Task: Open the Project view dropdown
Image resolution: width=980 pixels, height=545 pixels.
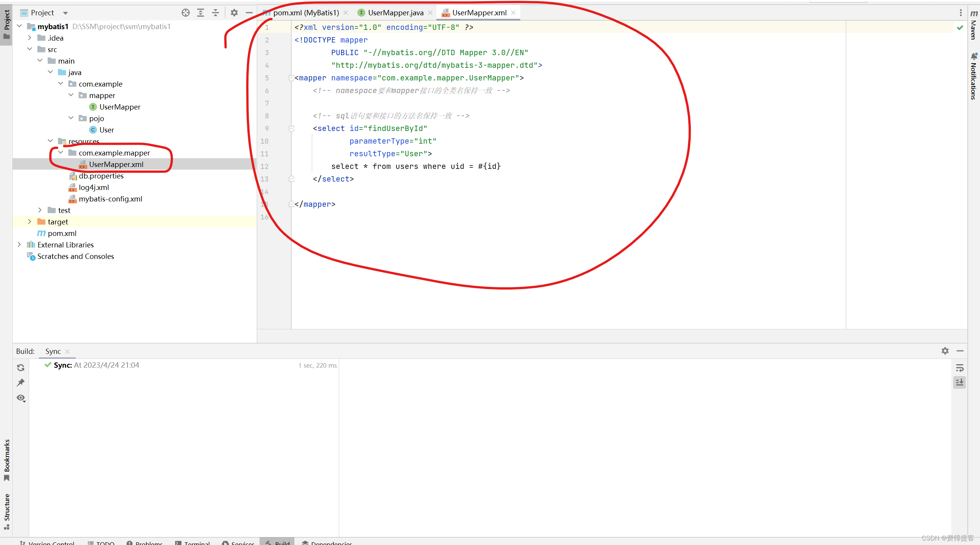Action: pos(65,13)
